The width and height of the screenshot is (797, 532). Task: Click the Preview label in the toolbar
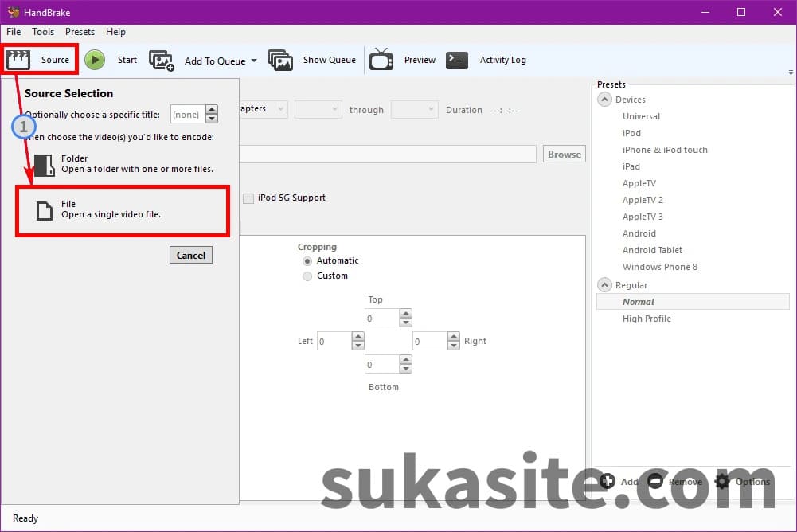click(420, 60)
